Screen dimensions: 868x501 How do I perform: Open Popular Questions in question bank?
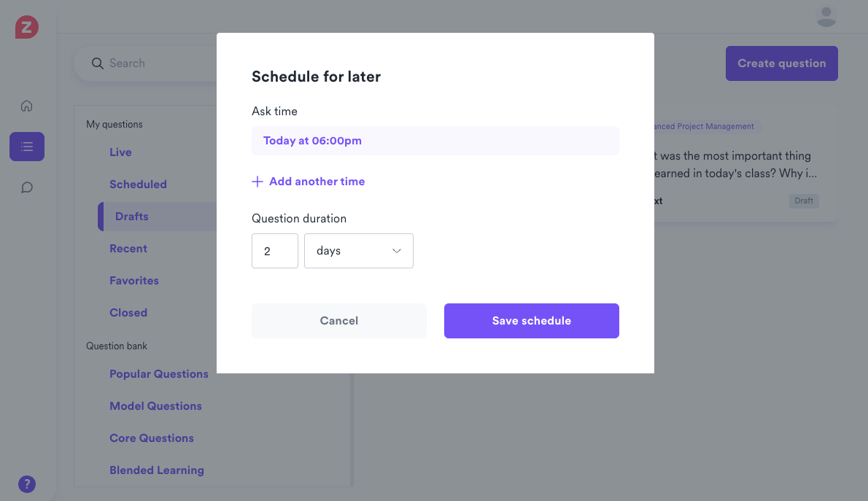(158, 374)
